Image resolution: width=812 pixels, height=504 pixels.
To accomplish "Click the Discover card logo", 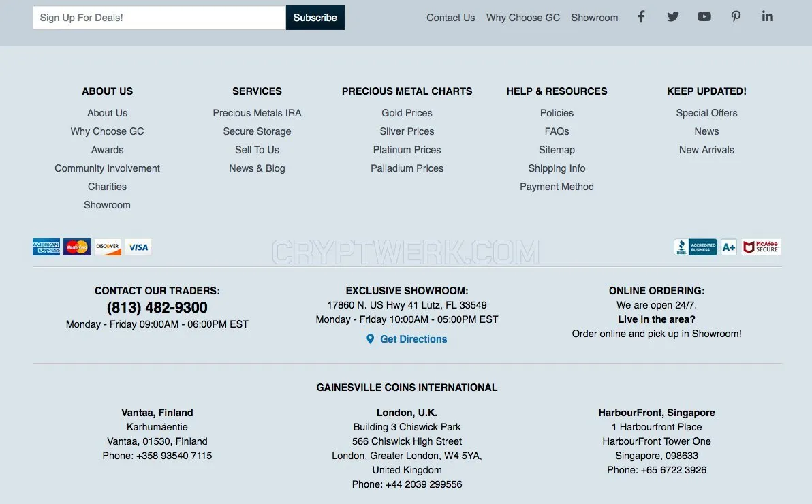I will click(x=108, y=247).
